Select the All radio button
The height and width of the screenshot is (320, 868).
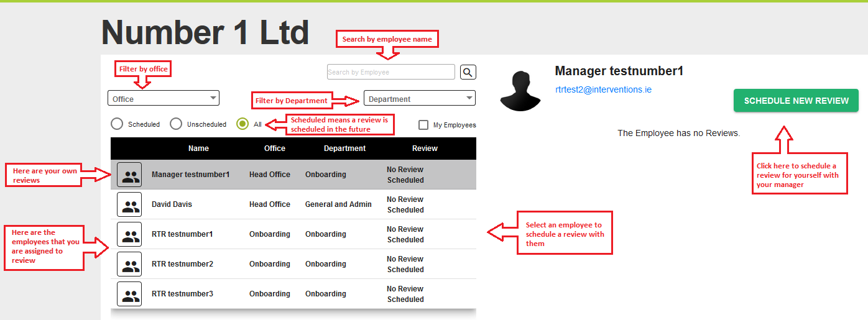(x=243, y=124)
